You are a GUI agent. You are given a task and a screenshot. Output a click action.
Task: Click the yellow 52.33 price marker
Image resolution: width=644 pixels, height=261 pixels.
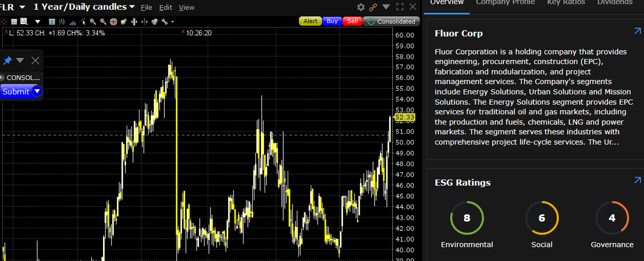click(404, 117)
